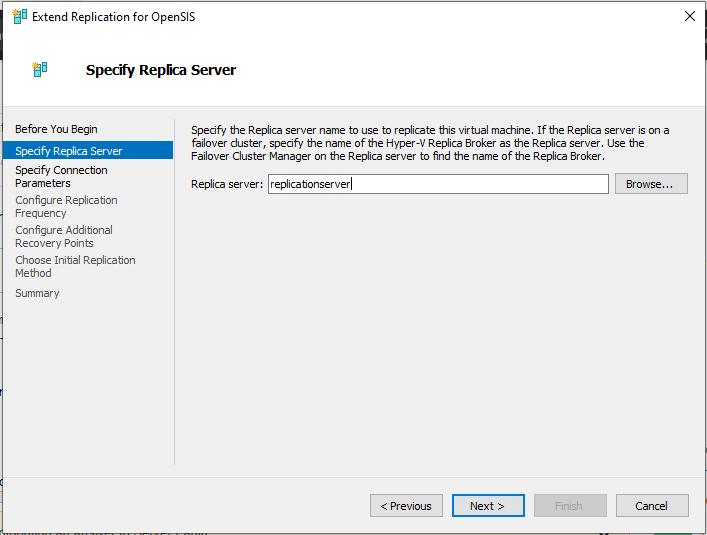Click inside the Replica server text field
The width and height of the screenshot is (707, 535).
click(x=438, y=184)
